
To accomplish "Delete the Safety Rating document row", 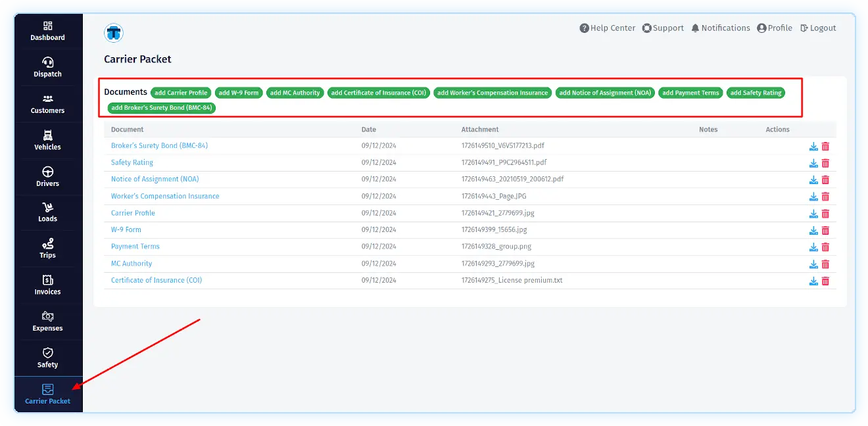I will coord(825,163).
